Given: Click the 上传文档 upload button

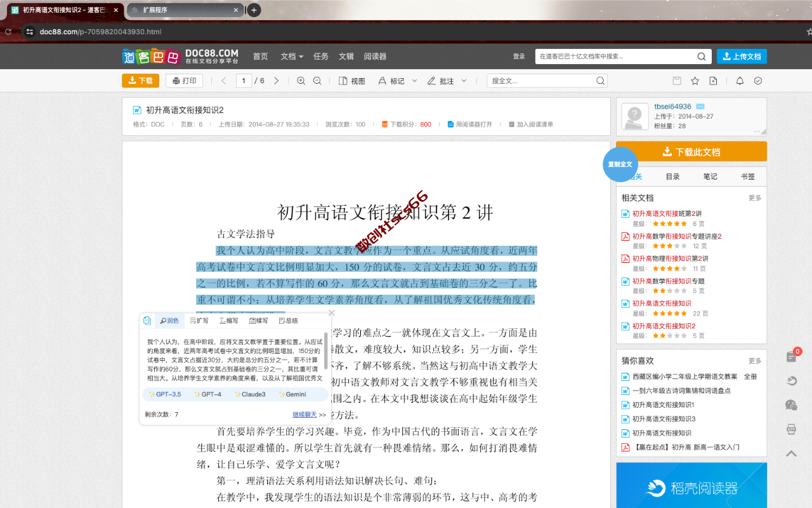Looking at the screenshot, I should tap(742, 57).
